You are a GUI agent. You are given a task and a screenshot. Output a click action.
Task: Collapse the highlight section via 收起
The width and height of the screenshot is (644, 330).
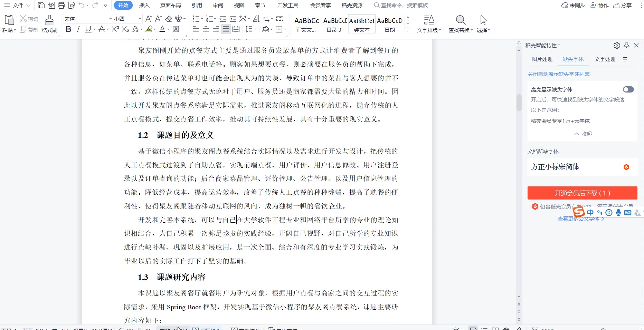(x=583, y=134)
